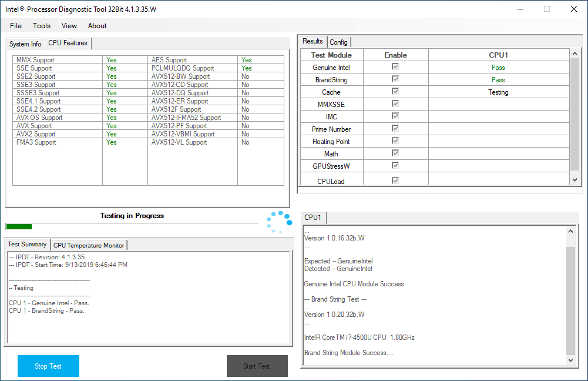Screen dimensions: 588x381
Task: Select the CPU1 log tab
Action: click(313, 218)
